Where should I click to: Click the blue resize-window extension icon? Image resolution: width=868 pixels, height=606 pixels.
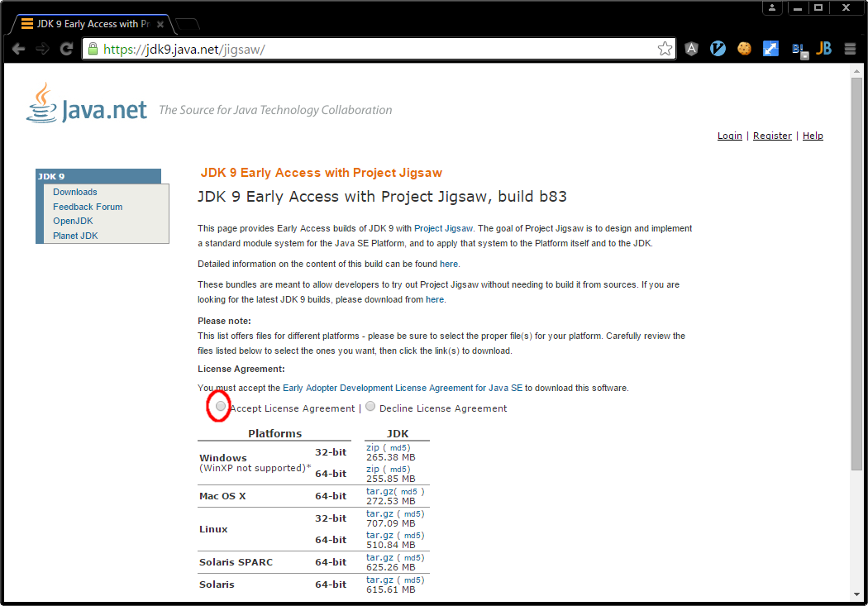(x=770, y=48)
